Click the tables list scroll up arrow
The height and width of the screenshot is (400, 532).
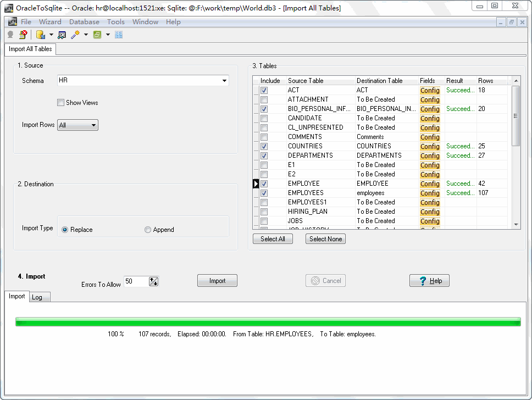pos(516,81)
